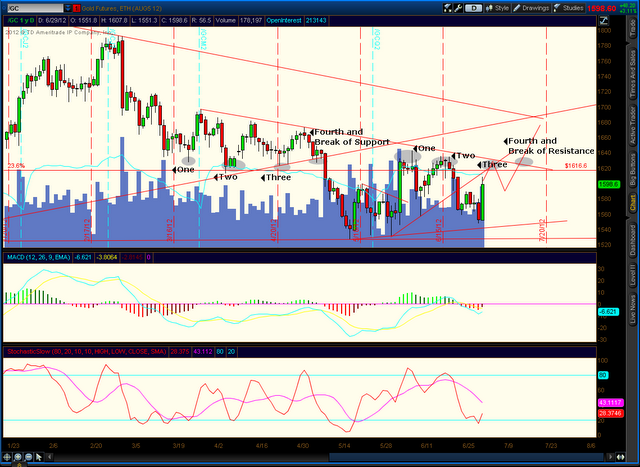Select the crosshair pan tool
The width and height of the screenshot is (640, 467).
coord(7,457)
